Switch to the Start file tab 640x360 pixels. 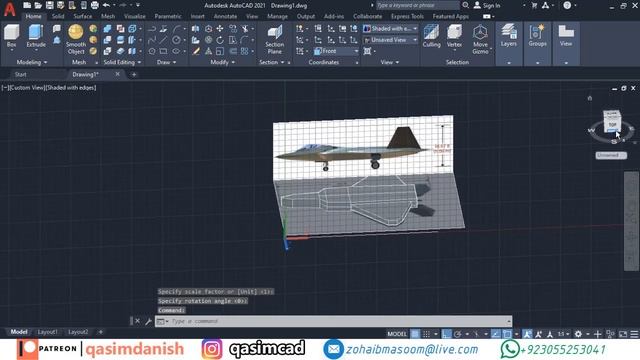point(20,74)
